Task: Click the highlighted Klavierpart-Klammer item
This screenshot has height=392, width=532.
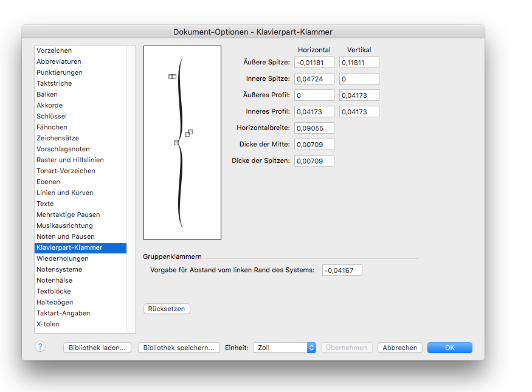Action: [x=80, y=247]
